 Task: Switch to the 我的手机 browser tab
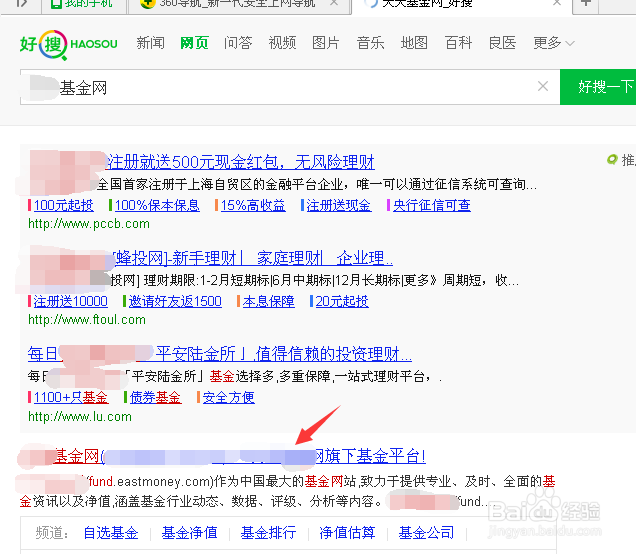[x=84, y=5]
